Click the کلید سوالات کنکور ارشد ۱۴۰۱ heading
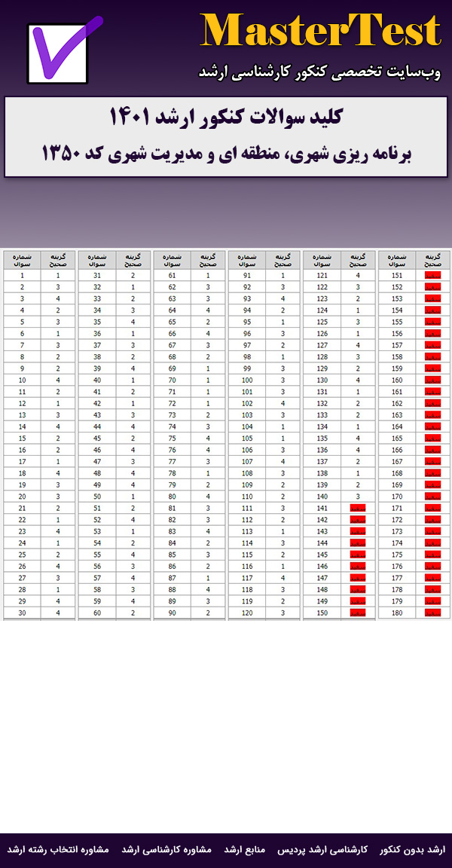The height and width of the screenshot is (868, 452). [226, 118]
